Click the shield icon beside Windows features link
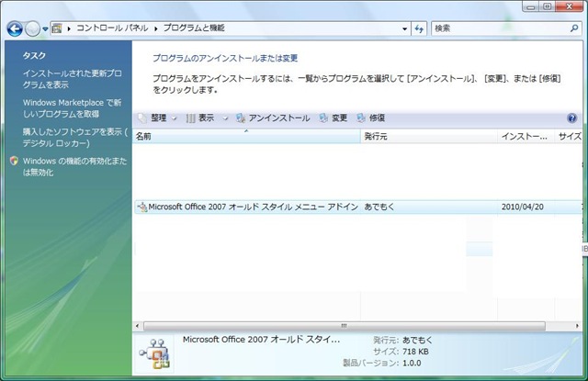 [x=15, y=161]
